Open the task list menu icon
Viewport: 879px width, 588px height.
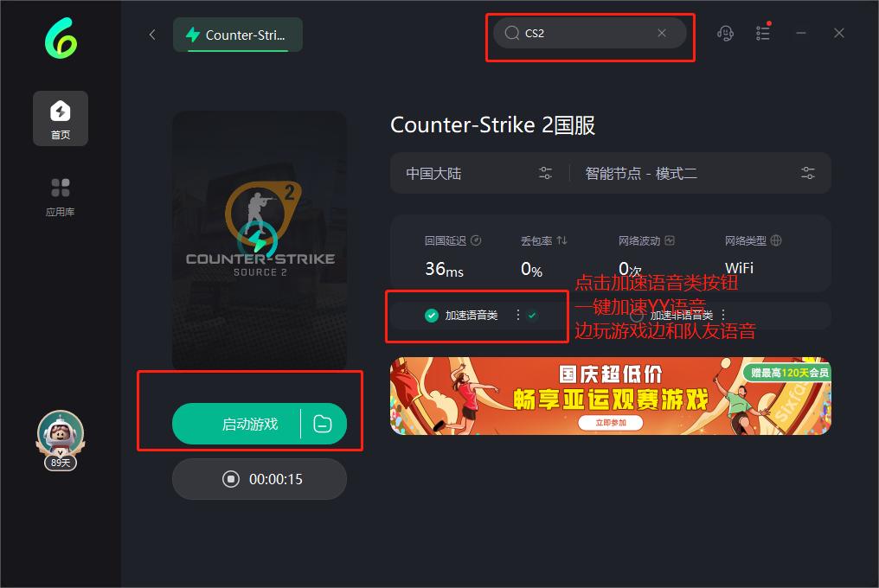pyautogui.click(x=763, y=33)
